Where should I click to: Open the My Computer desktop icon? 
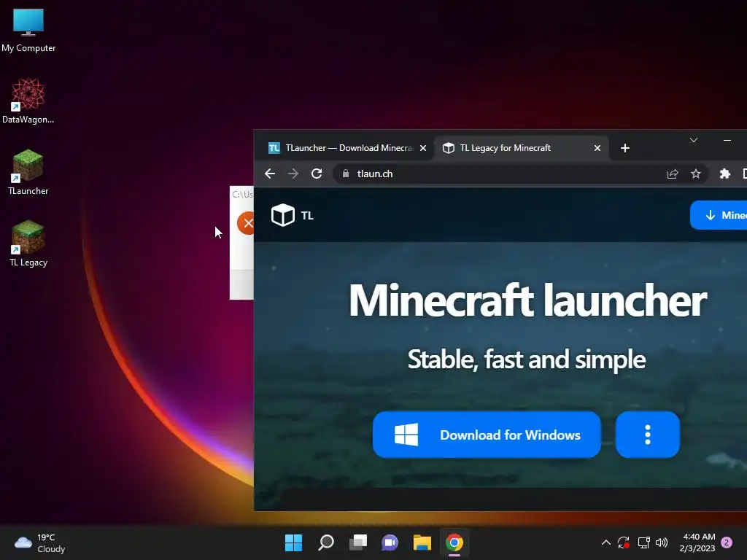(x=28, y=29)
